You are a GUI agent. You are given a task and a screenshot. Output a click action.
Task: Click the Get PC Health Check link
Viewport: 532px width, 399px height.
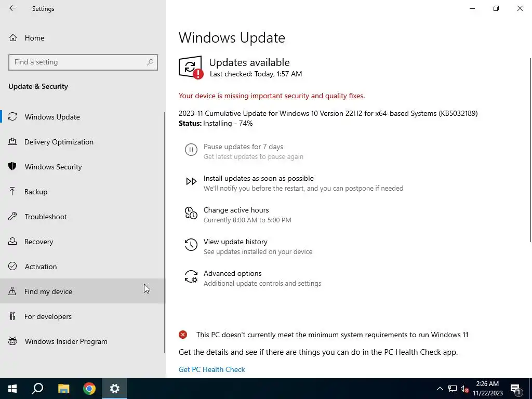click(x=212, y=369)
